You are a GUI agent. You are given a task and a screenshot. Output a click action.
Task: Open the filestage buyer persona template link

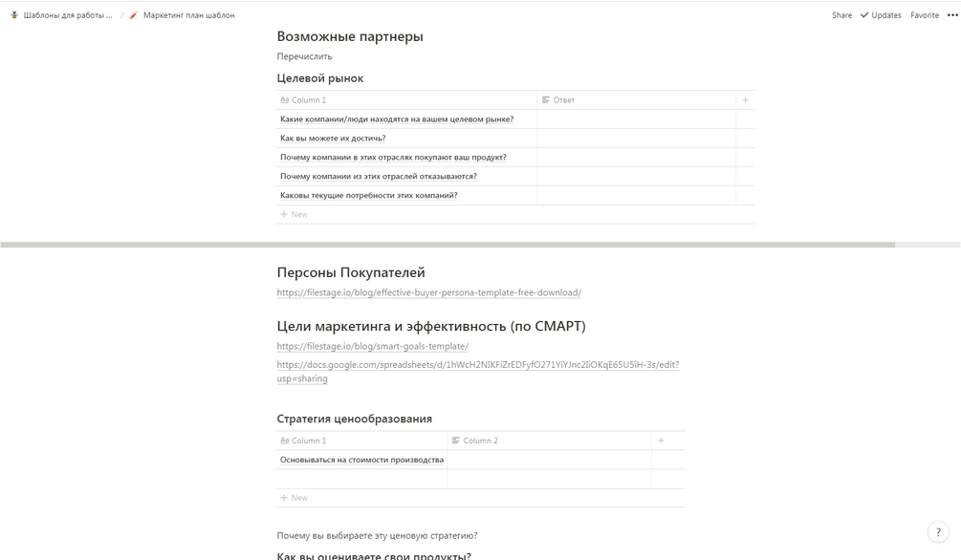click(x=429, y=292)
